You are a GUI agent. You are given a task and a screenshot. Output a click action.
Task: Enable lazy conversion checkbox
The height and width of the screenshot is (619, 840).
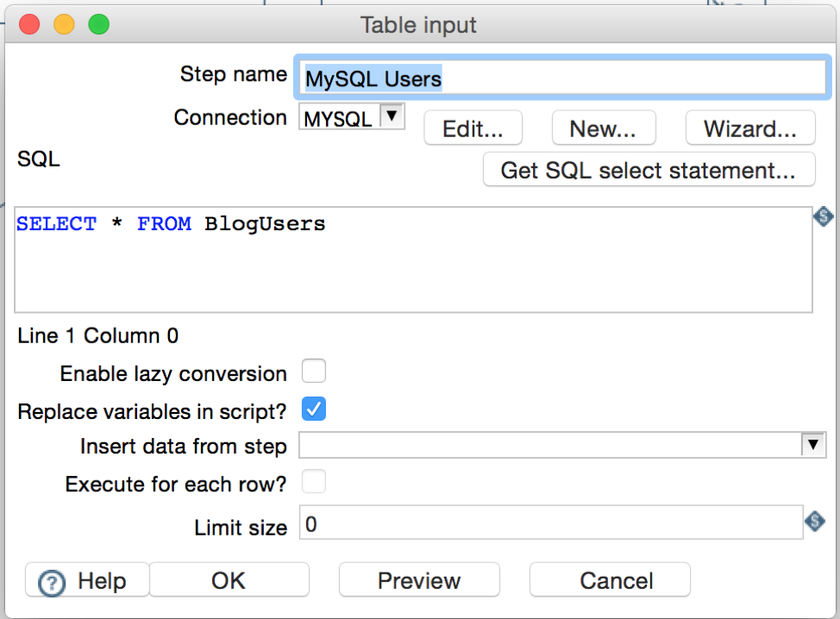coord(313,371)
